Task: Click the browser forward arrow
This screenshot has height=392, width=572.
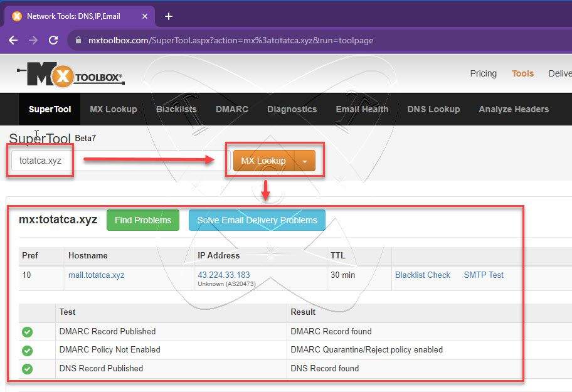Action: (x=33, y=40)
